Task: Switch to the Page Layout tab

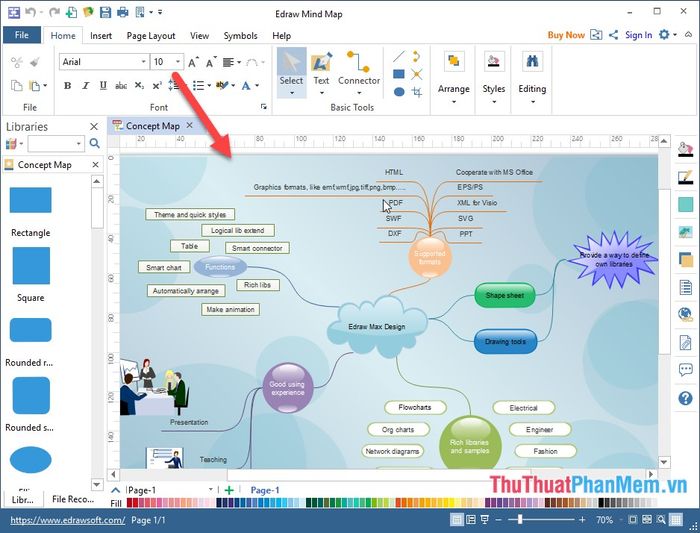Action: pyautogui.click(x=151, y=36)
